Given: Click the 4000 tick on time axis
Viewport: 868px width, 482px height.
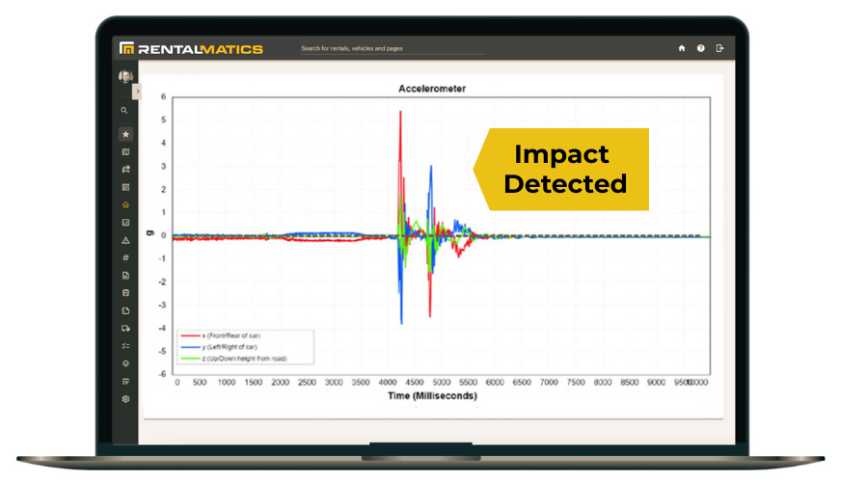Looking at the screenshot, I should tap(388, 383).
